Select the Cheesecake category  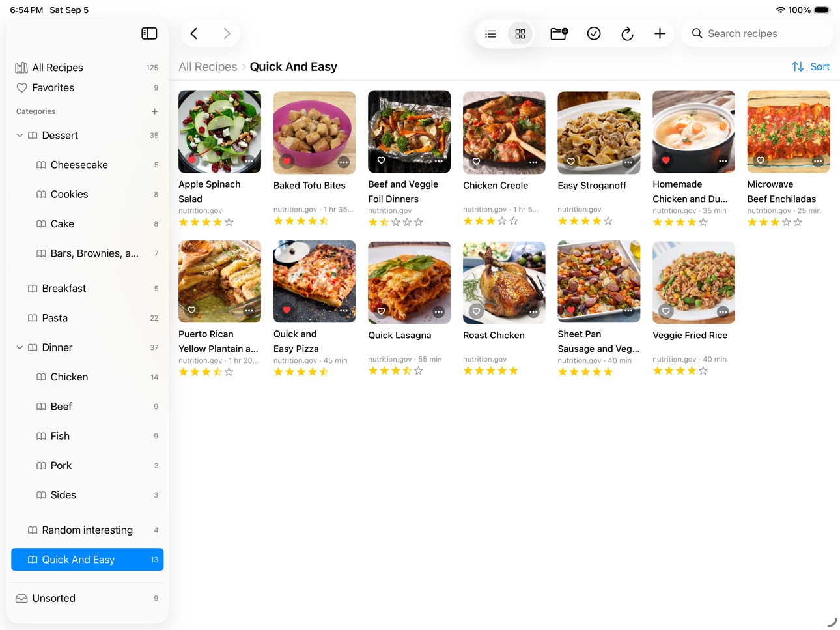87,165
